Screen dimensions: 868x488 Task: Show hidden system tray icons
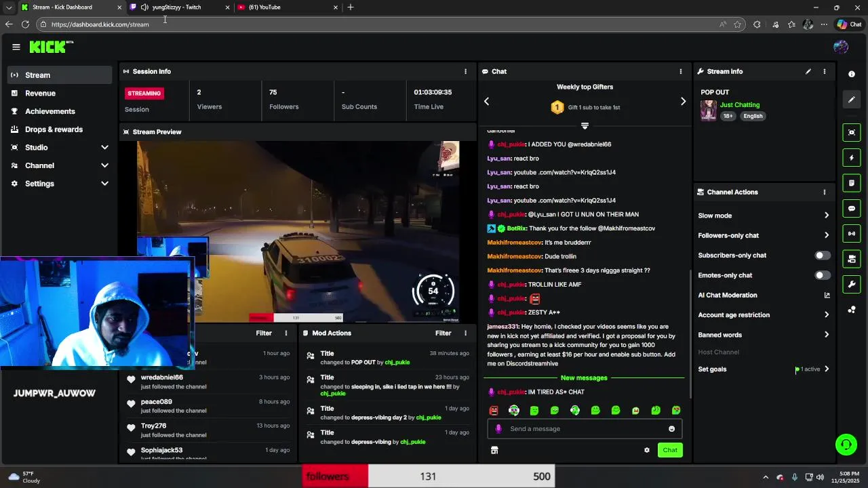(x=766, y=477)
